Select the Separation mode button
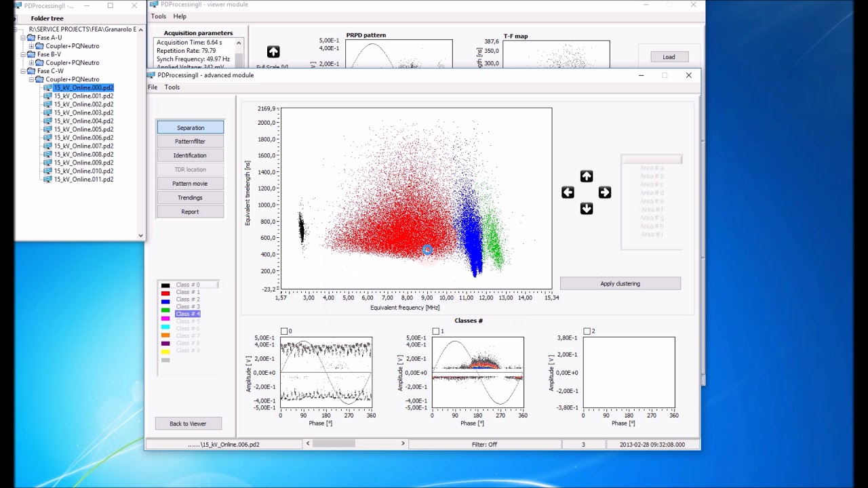 coord(191,127)
